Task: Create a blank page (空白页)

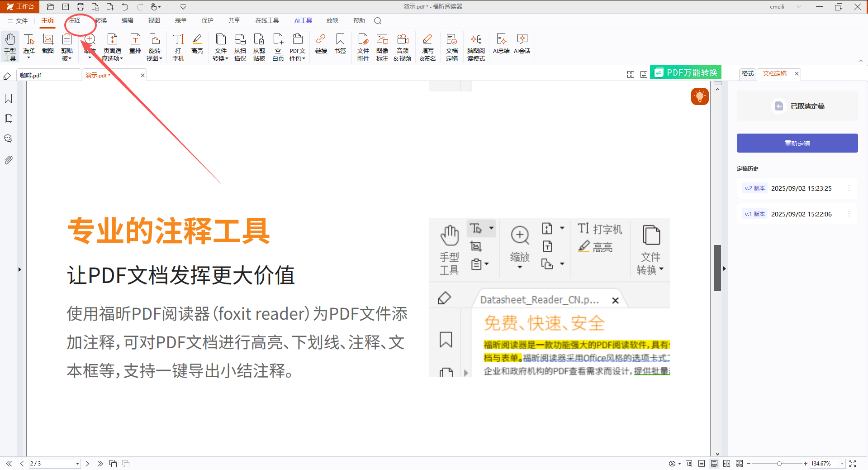Action: [x=278, y=47]
